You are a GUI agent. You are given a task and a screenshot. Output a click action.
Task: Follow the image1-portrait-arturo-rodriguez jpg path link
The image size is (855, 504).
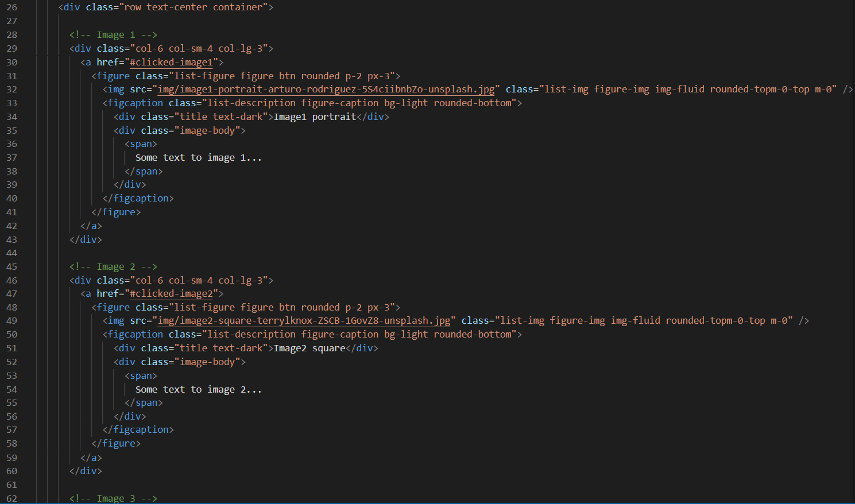click(326, 89)
